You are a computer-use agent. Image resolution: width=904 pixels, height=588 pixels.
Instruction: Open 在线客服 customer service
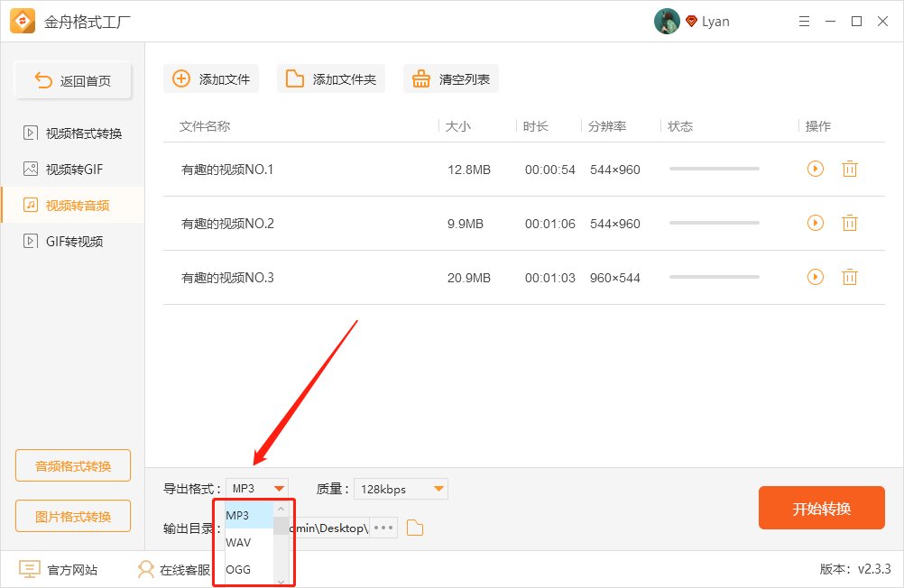coord(144,569)
